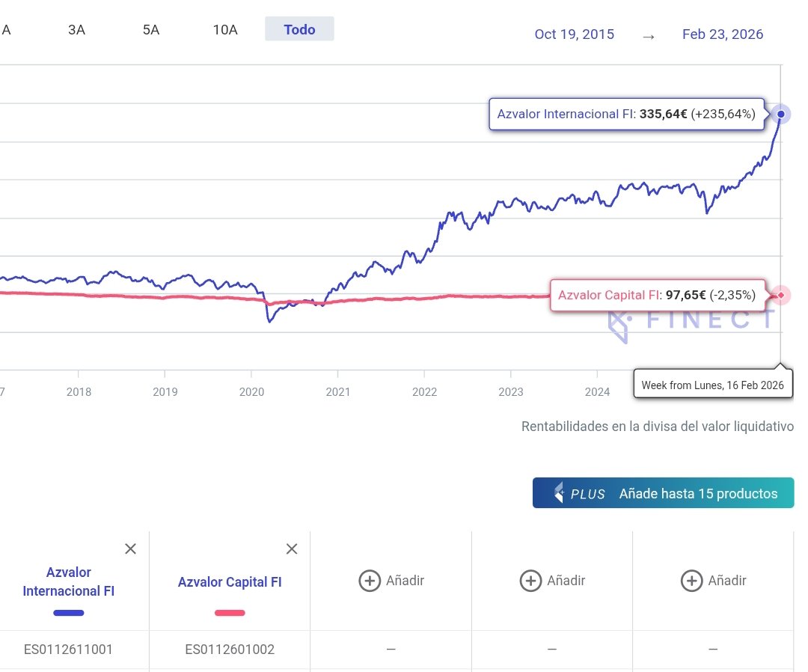Click the third Añadir plus icon
The image size is (808, 672).
point(691,581)
